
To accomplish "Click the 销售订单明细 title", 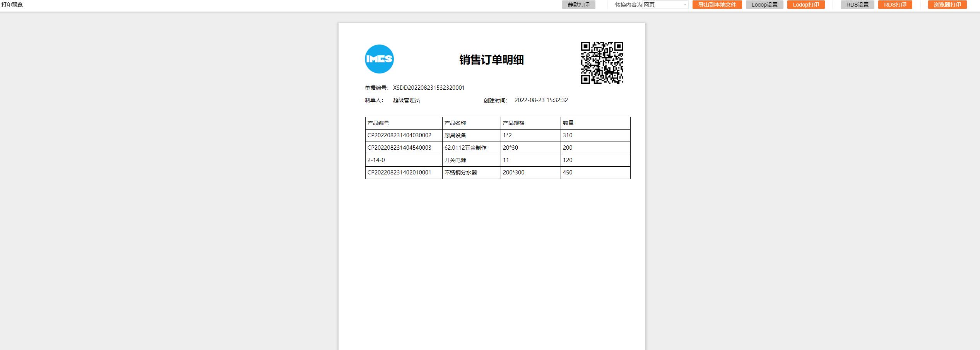I will [491, 60].
